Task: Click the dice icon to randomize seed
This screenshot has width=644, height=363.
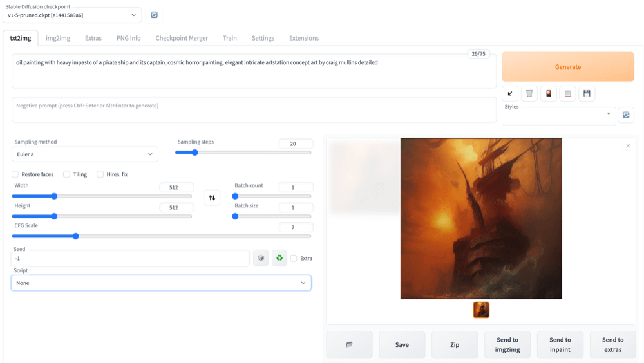Action: [261, 258]
